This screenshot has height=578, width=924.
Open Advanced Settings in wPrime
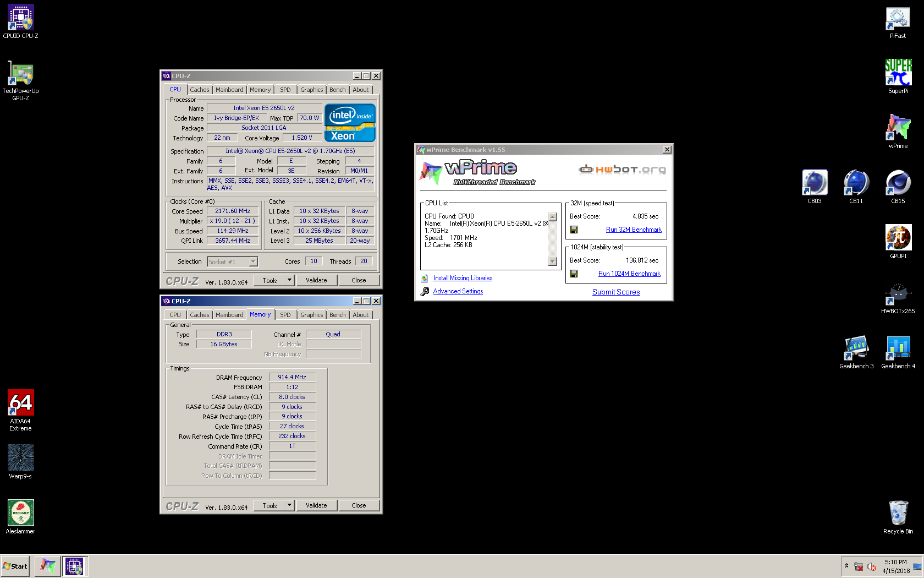point(458,292)
